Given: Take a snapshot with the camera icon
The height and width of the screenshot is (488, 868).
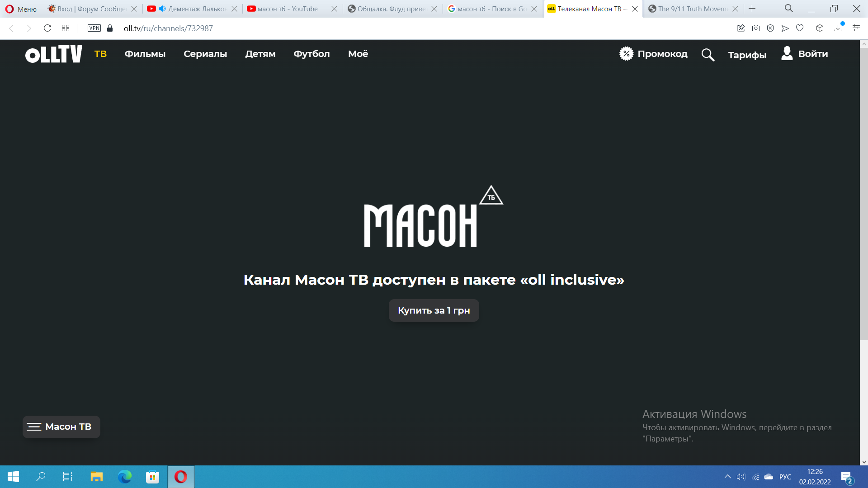Looking at the screenshot, I should point(756,28).
